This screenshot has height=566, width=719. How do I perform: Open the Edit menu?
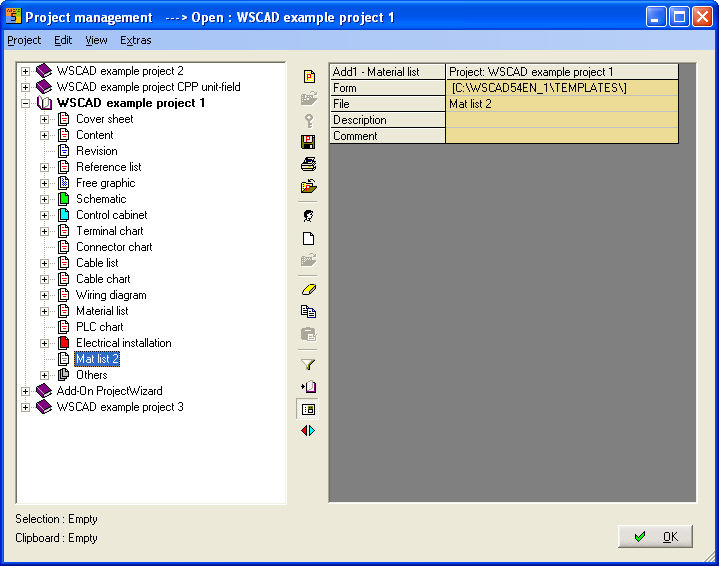pos(63,40)
